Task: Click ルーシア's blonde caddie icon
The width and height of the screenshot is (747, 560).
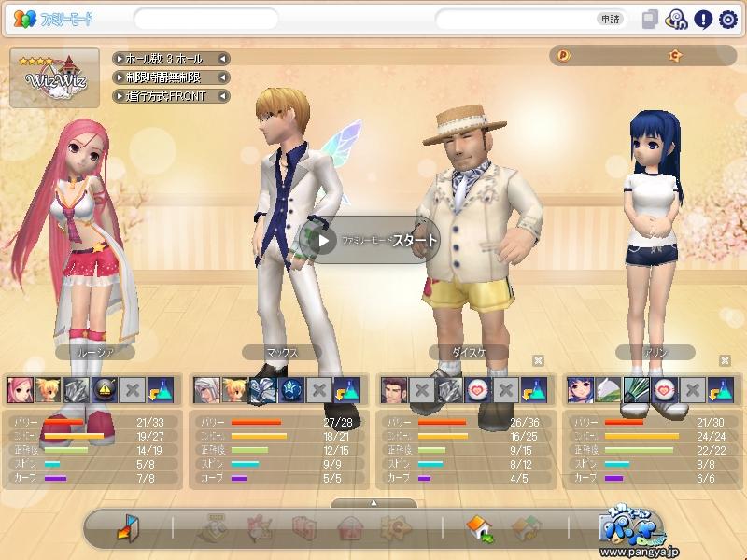Action: pyautogui.click(x=49, y=390)
